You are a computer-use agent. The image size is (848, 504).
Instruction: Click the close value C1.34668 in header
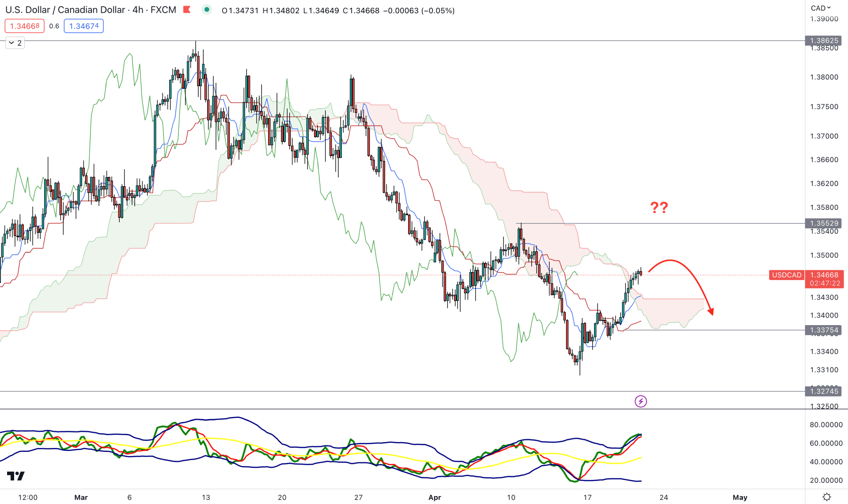[361, 11]
